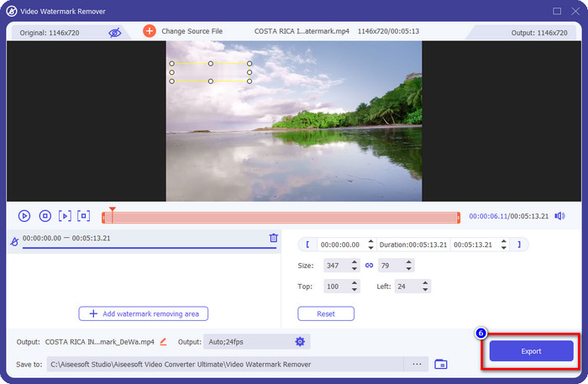588x384 pixels.
Task: Click the video preview thumbnail
Action: click(294, 121)
